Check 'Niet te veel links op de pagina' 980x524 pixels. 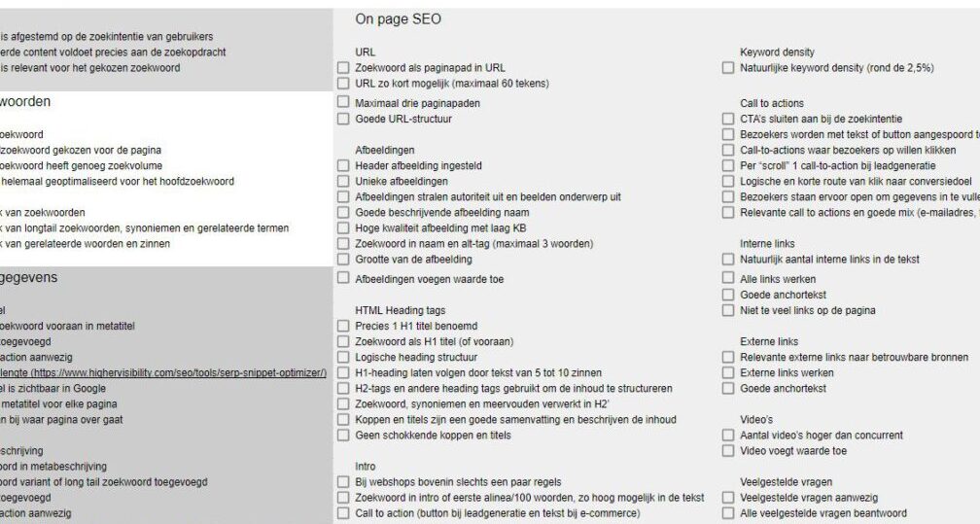coord(728,310)
